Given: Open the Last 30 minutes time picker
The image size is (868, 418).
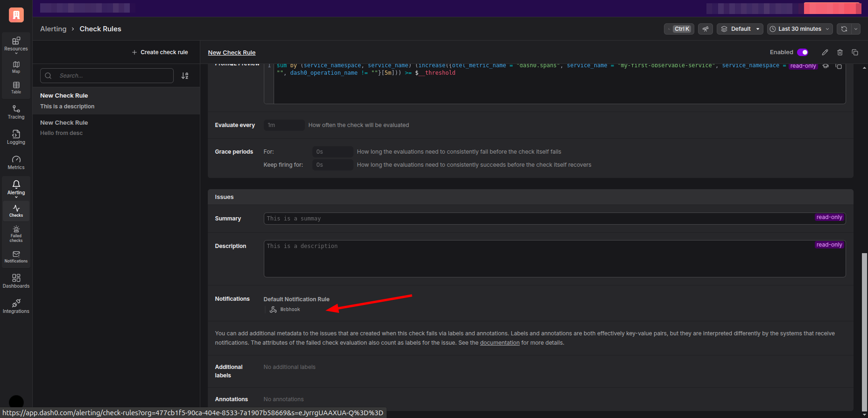Looking at the screenshot, I should click(x=800, y=29).
